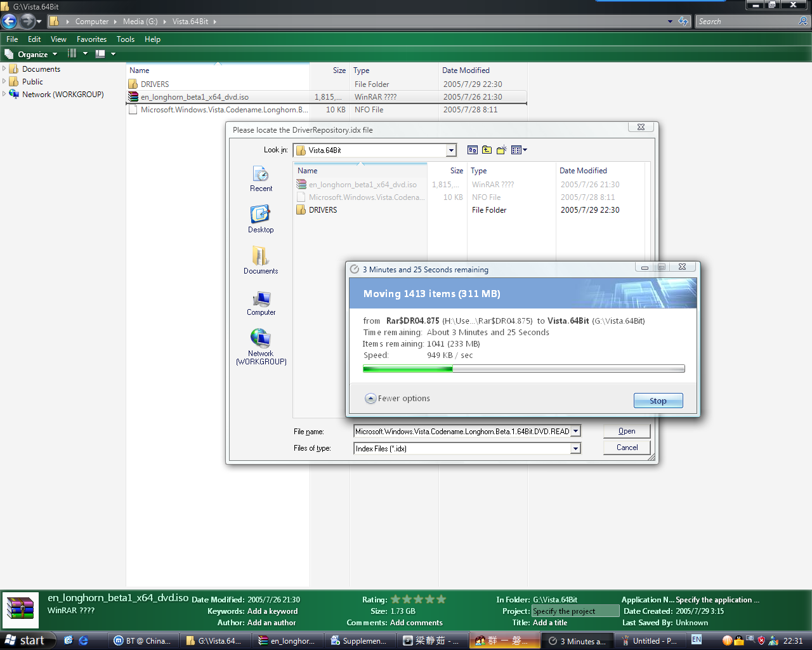Click the Add a keyword field
Viewport: 812px width, 650px height.
coord(272,611)
